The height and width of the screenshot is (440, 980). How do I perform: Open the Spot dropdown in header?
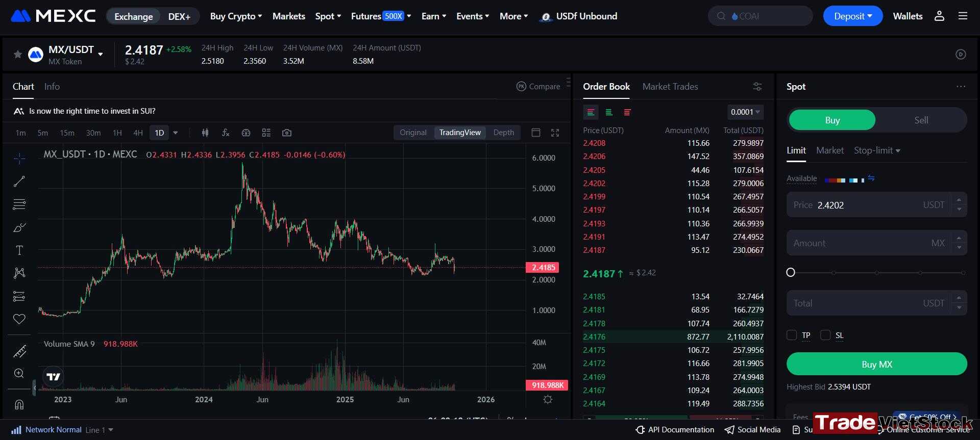[328, 16]
